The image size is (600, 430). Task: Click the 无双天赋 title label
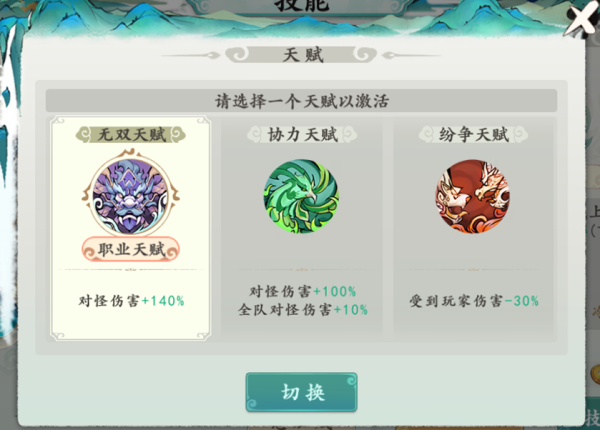(131, 135)
